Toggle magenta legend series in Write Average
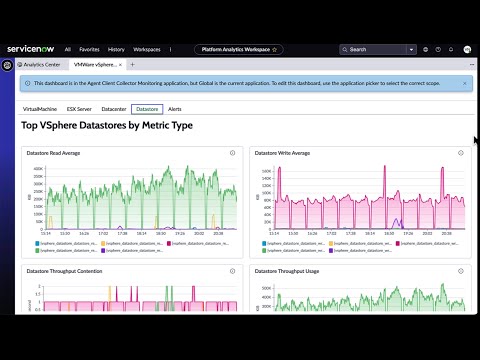480x360 pixels. (x=427, y=244)
